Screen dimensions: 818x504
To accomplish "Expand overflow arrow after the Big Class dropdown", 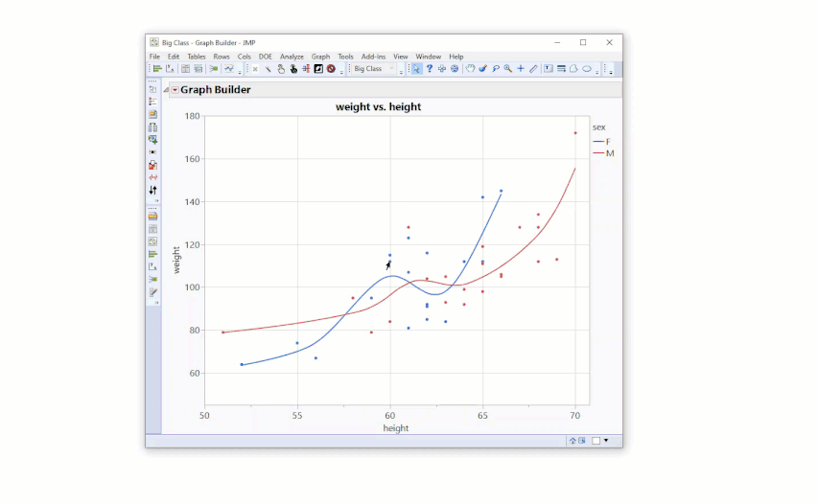I will point(401,72).
